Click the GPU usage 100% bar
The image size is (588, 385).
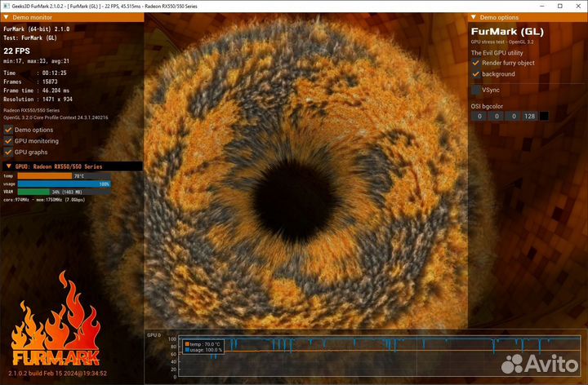click(x=64, y=184)
